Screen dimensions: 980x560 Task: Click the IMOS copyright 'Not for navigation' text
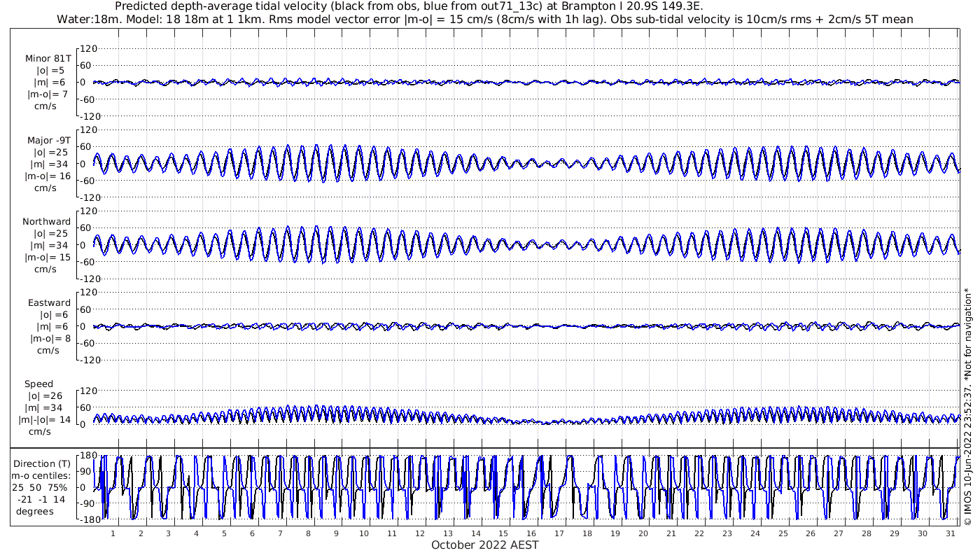click(967, 406)
